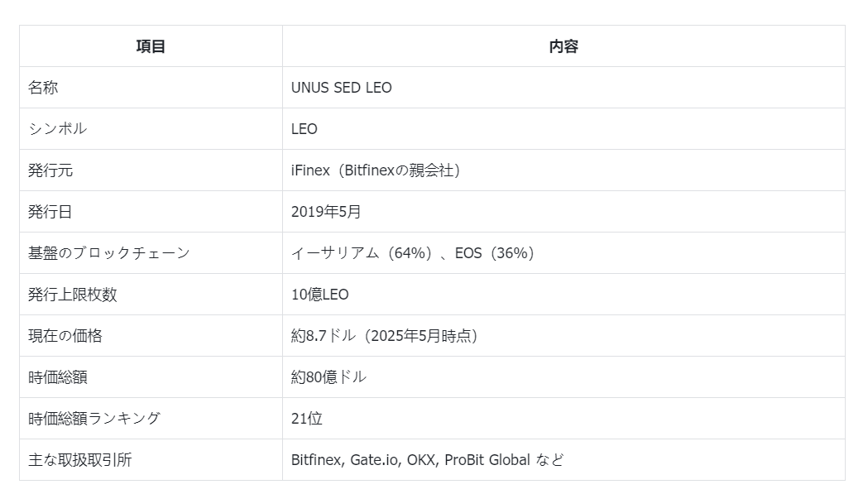
Task: Select the 名称 row label
Action: tap(43, 88)
